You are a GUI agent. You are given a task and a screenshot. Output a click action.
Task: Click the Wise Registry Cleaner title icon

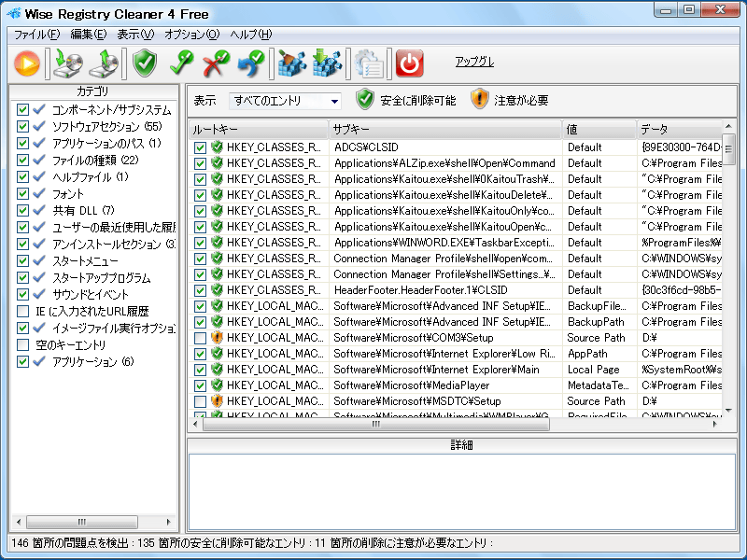[x=14, y=13]
